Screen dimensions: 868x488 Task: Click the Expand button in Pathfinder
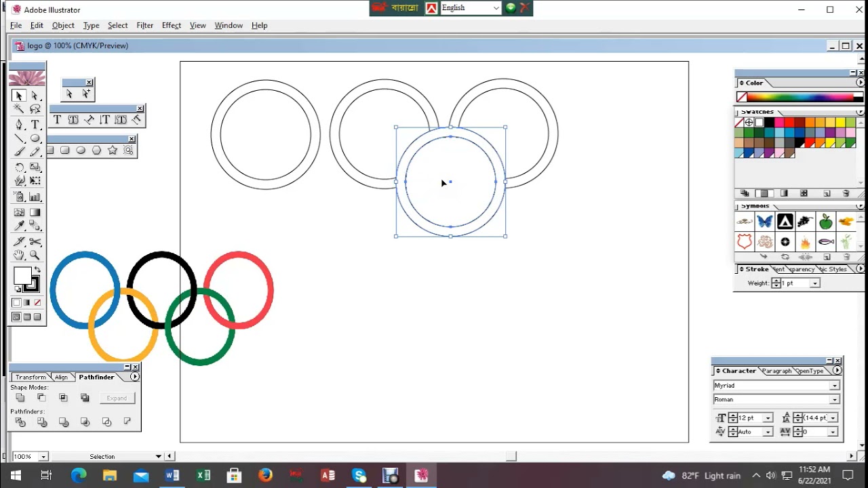[x=117, y=398]
